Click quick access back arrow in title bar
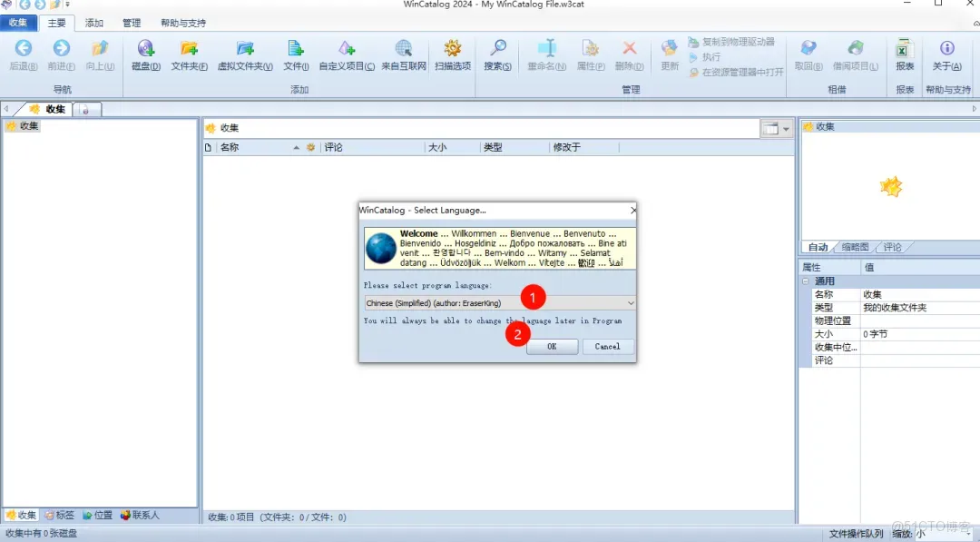The image size is (980, 542). tap(24, 5)
